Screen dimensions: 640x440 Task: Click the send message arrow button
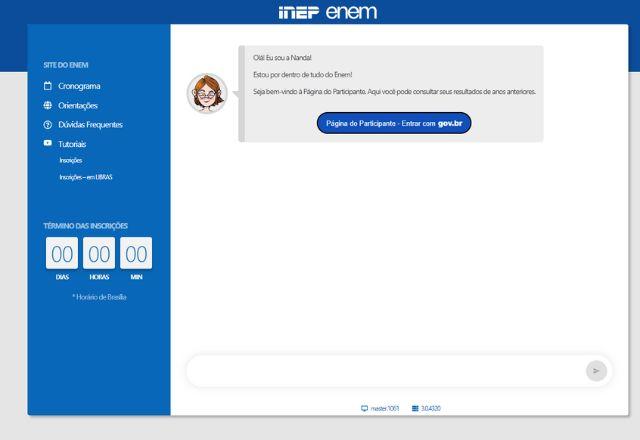(596, 371)
